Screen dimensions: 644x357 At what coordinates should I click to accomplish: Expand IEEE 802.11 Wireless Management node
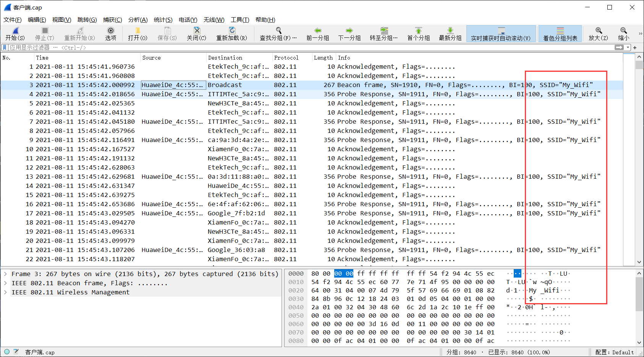coord(5,292)
